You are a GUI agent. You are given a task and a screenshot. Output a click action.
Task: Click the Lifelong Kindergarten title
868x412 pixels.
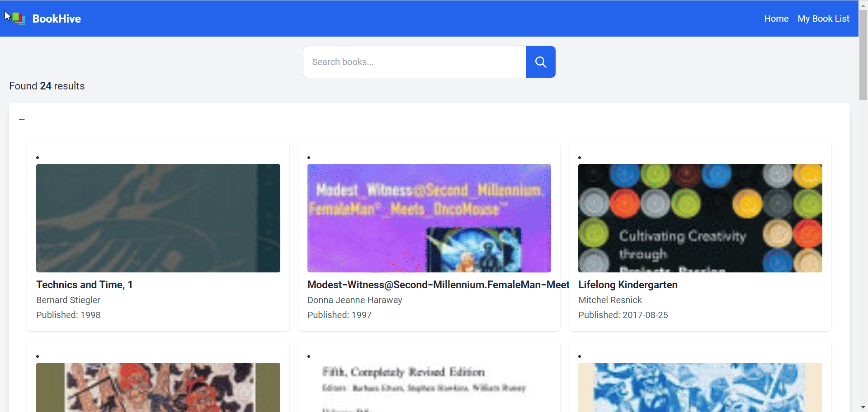click(x=627, y=285)
